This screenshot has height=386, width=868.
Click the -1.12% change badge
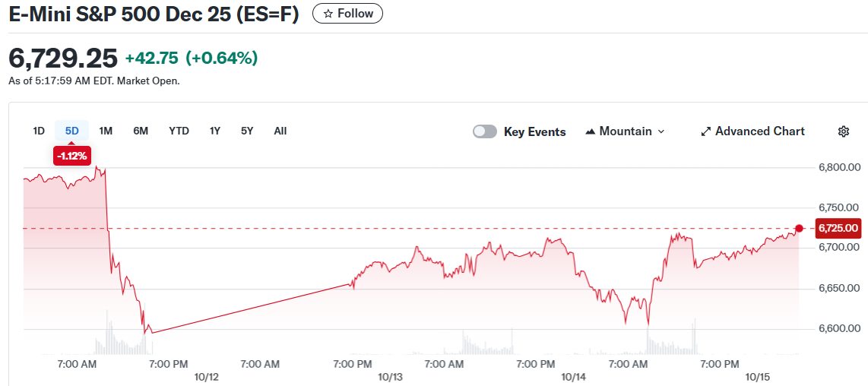[x=71, y=156]
